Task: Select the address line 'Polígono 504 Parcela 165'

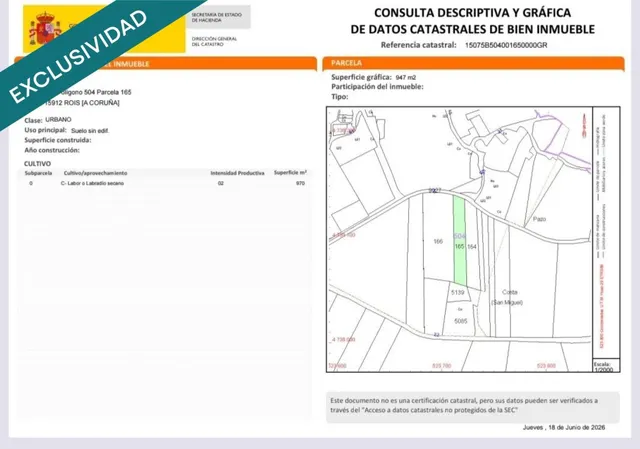Action: tap(95, 92)
